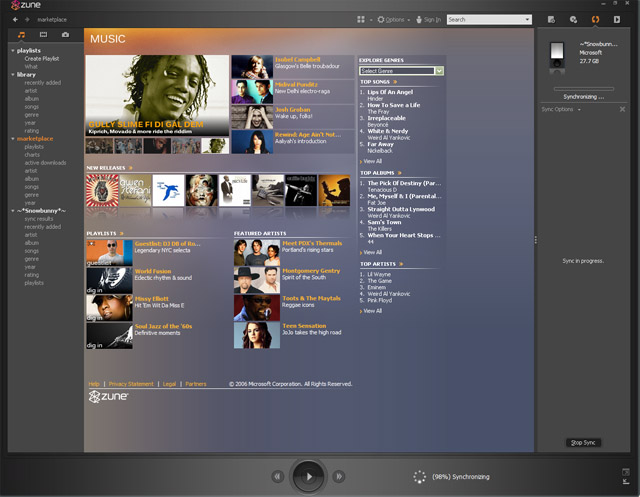Click the next track fast-forward button
Viewport: 640px width, 497px height.
pos(339,476)
